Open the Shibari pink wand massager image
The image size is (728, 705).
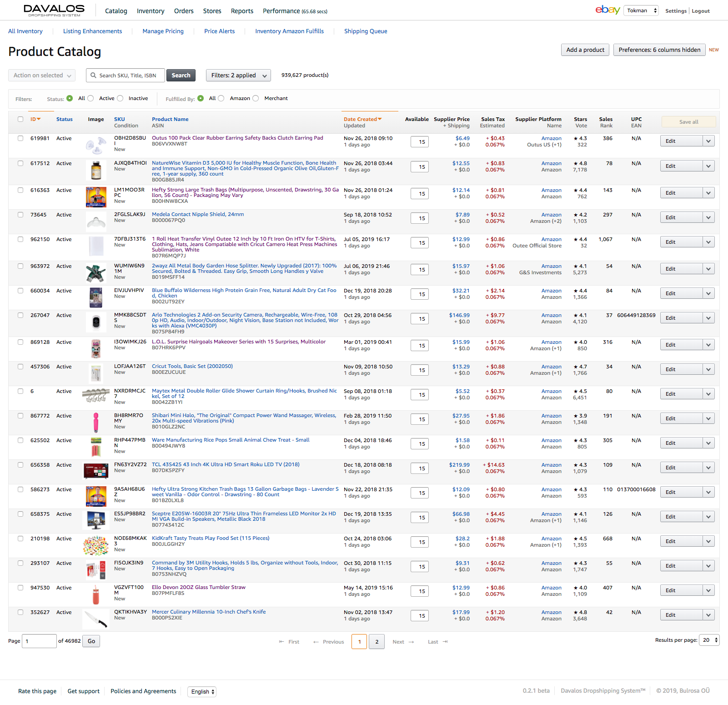point(96,422)
